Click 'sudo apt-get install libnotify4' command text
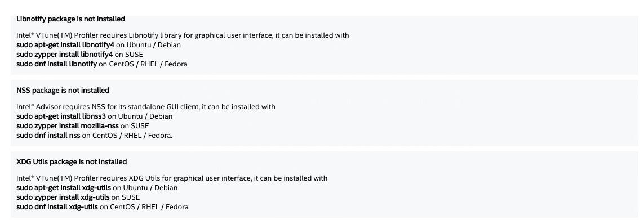This screenshot has height=220, width=644. [x=65, y=45]
